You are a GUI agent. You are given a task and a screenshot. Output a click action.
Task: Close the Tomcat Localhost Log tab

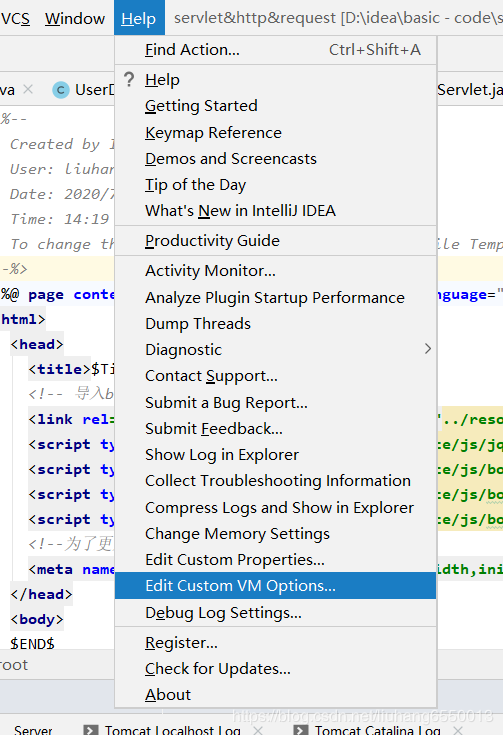click(257, 729)
